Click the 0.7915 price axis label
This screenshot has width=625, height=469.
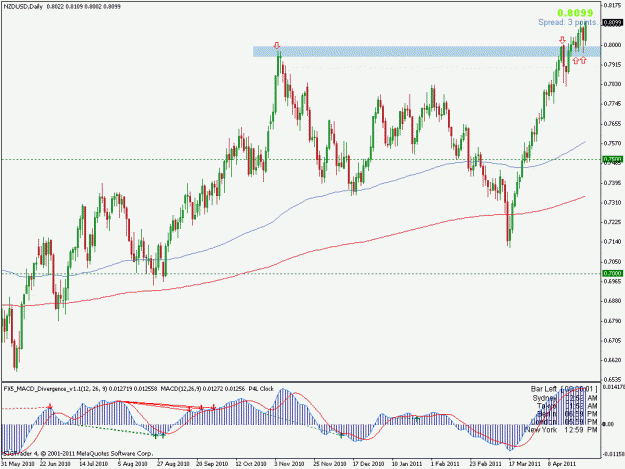point(613,64)
